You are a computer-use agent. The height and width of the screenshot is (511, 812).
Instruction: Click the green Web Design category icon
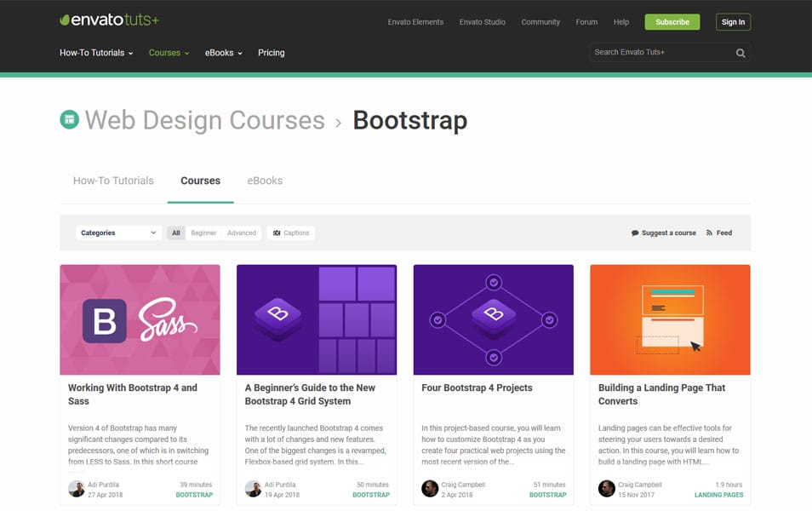pyautogui.click(x=70, y=120)
